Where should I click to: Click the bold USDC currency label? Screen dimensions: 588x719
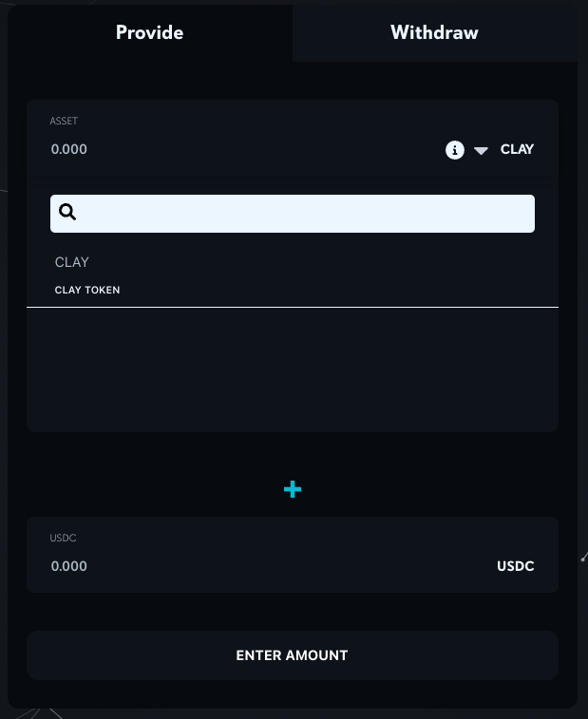click(516, 566)
